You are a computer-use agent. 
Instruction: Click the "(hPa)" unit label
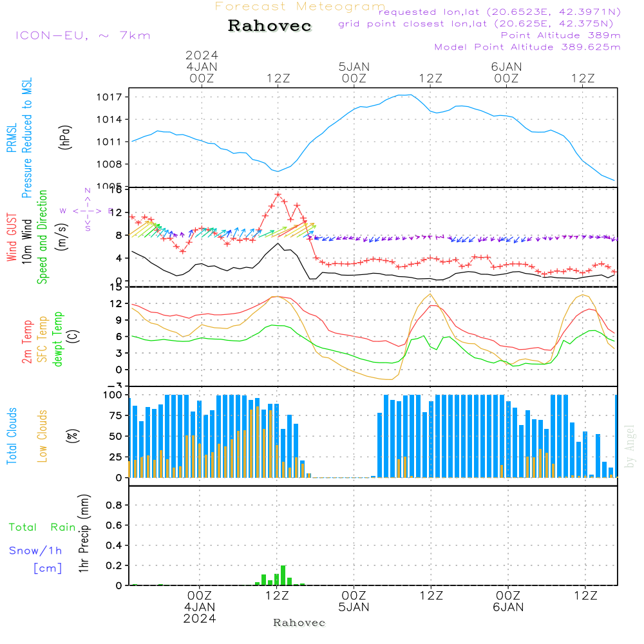[x=65, y=138]
